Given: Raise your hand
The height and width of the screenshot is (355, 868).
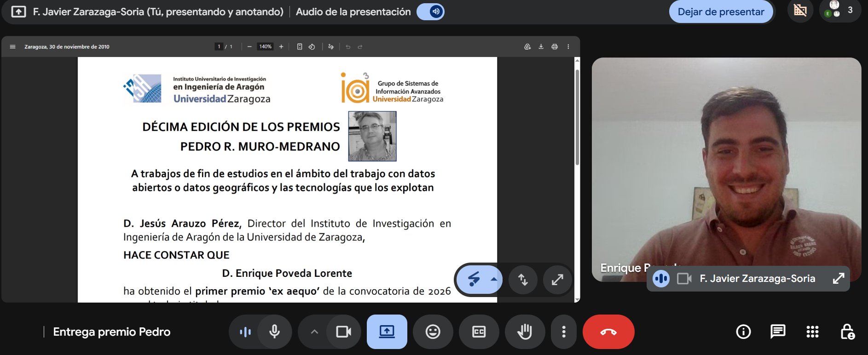Looking at the screenshot, I should [x=525, y=332].
